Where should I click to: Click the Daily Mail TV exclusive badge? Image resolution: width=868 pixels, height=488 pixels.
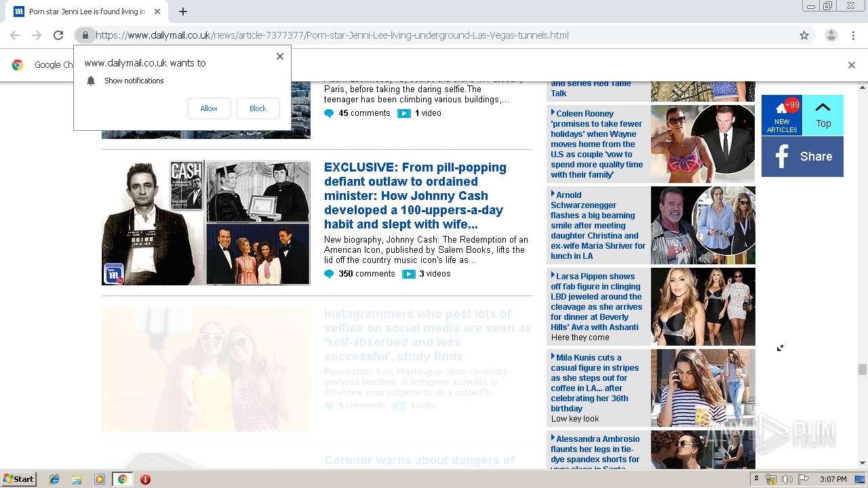pyautogui.click(x=114, y=273)
